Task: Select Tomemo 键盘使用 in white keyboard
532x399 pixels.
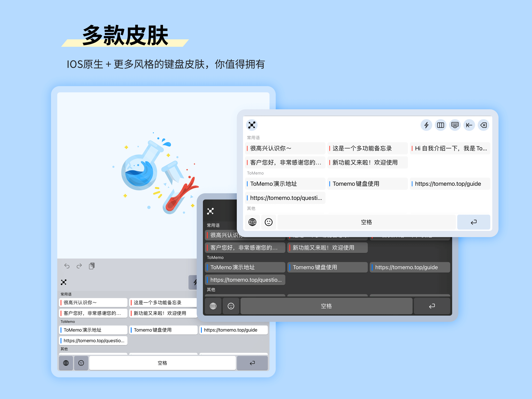Action: 367,184
